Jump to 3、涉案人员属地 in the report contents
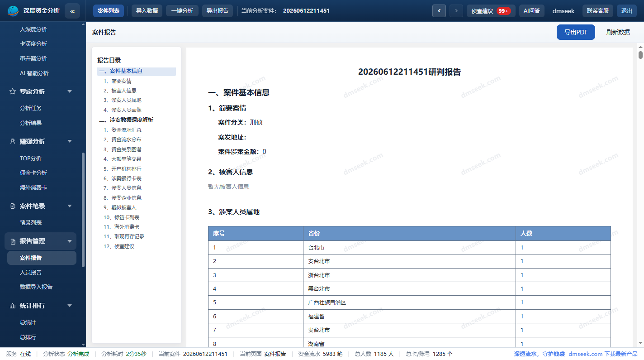Image resolution: width=644 pixels, height=360 pixels. 122,100
